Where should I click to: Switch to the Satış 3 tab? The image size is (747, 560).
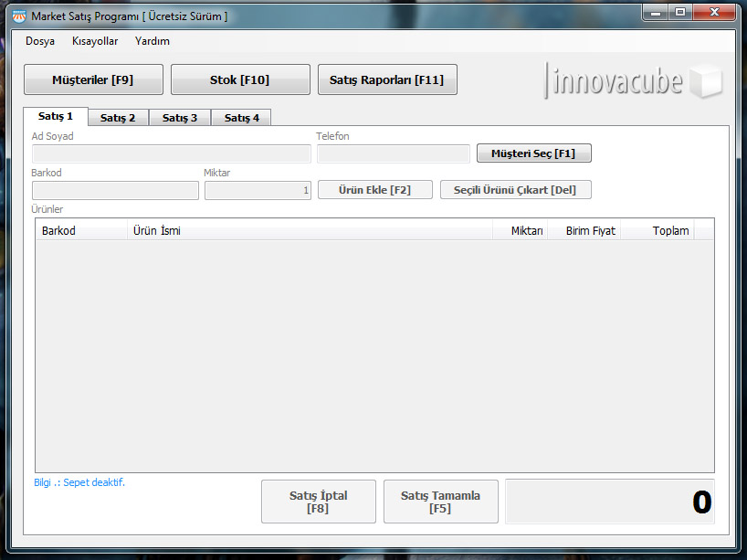point(180,118)
